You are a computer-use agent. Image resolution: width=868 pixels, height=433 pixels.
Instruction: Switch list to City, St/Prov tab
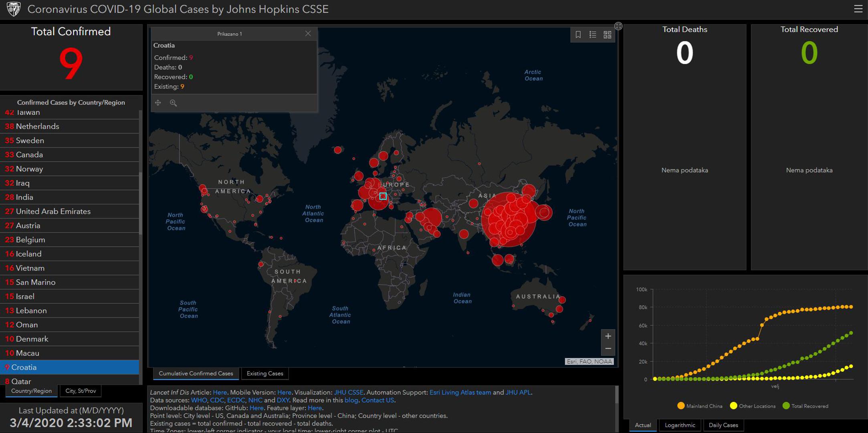(81, 391)
